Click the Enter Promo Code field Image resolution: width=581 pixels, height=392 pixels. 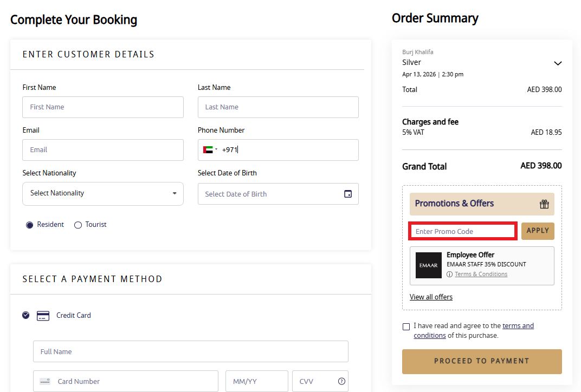click(462, 231)
